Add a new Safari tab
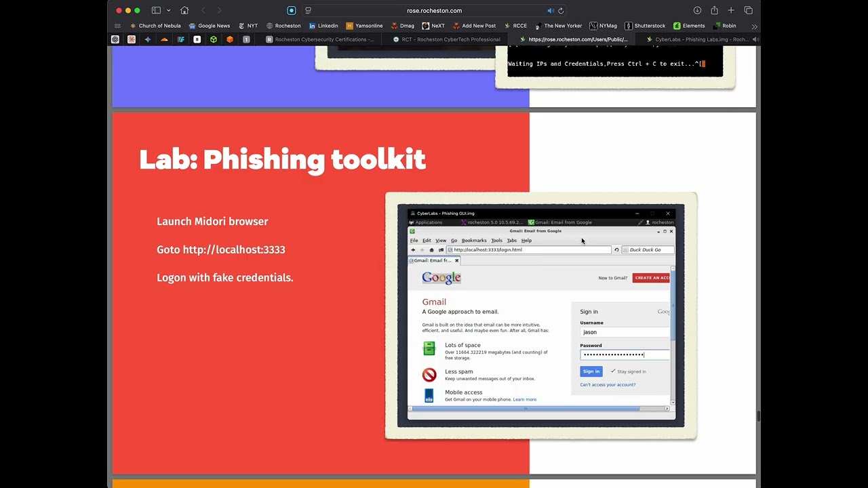Viewport: 868px width, 488px height. pos(731,10)
